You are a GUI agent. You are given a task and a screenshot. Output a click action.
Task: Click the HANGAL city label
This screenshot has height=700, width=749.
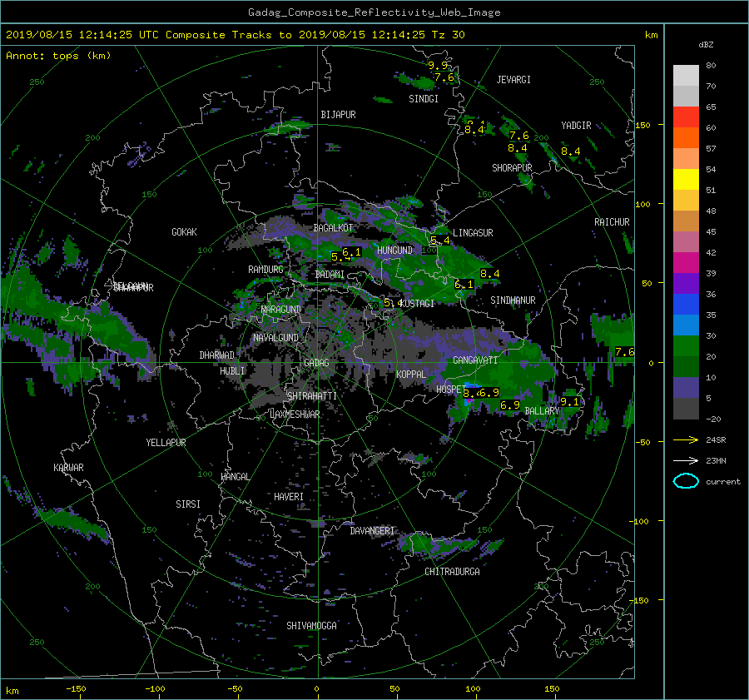(x=235, y=477)
